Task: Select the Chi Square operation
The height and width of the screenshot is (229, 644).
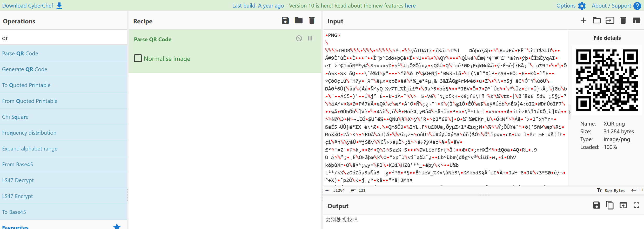Action: point(64,117)
